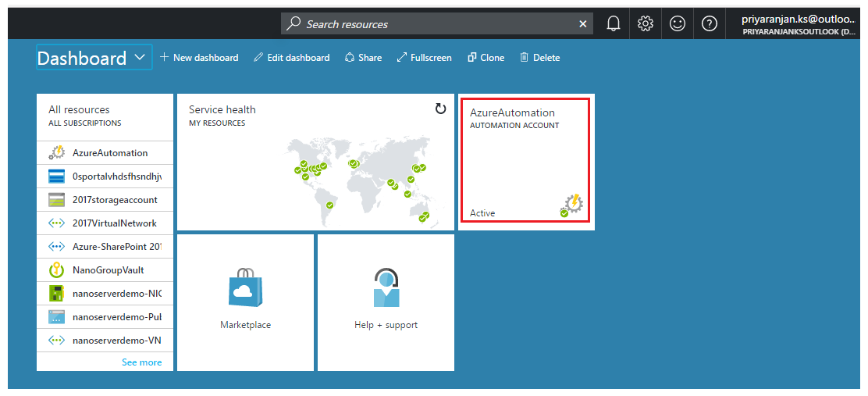
Task: Open nanoserverdemo-NIC network interface row
Action: coord(105,294)
